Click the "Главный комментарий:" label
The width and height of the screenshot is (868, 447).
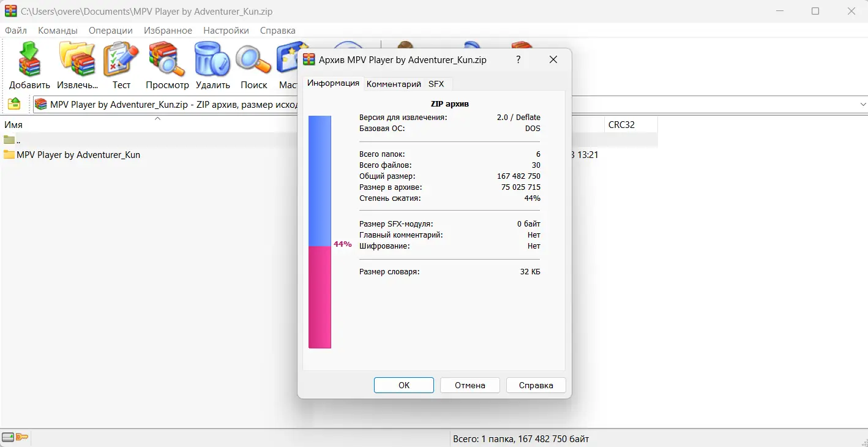[401, 235]
